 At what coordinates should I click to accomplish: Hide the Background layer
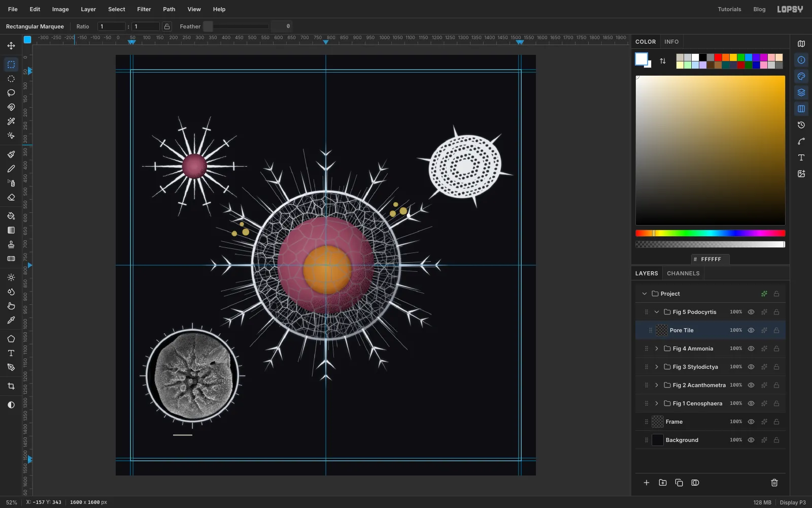pos(751,440)
